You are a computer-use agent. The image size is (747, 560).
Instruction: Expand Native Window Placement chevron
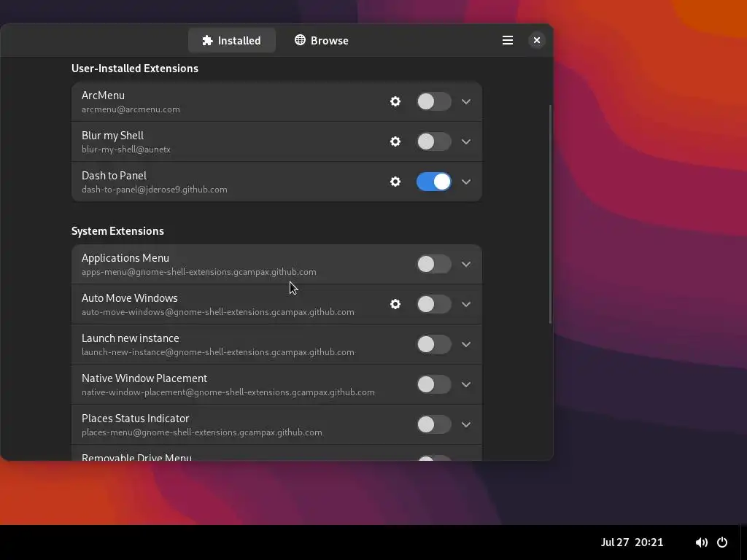[466, 384]
